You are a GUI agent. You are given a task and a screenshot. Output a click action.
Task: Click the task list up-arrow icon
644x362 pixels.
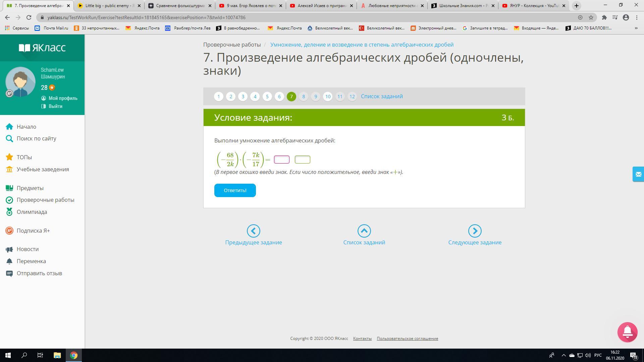point(364,231)
